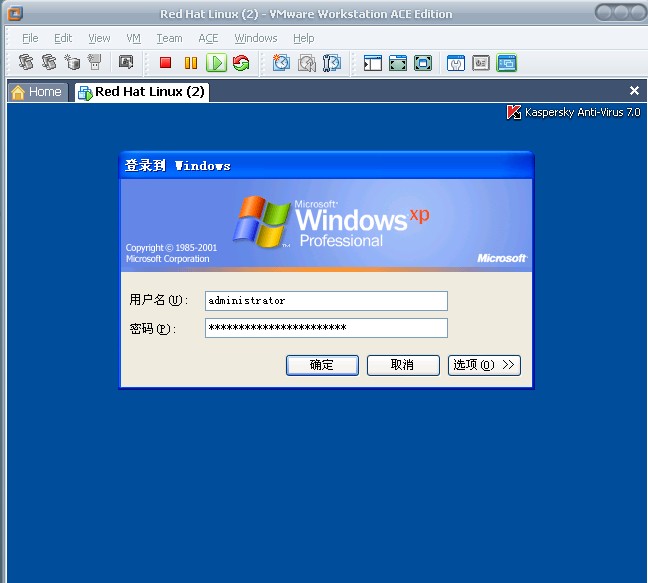This screenshot has width=648, height=583.
Task: Switch to quick switch mode icon
Action: click(423, 63)
